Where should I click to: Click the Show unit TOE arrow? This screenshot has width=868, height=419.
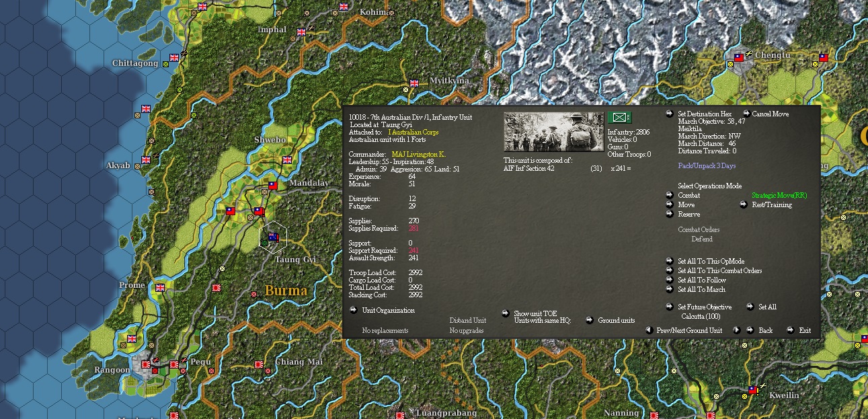[x=506, y=313]
